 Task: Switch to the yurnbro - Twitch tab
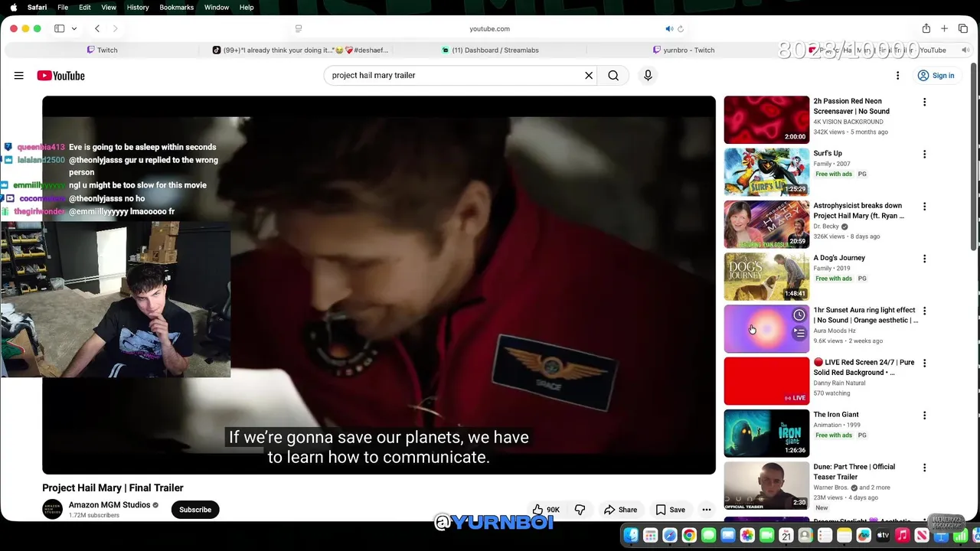click(x=684, y=50)
